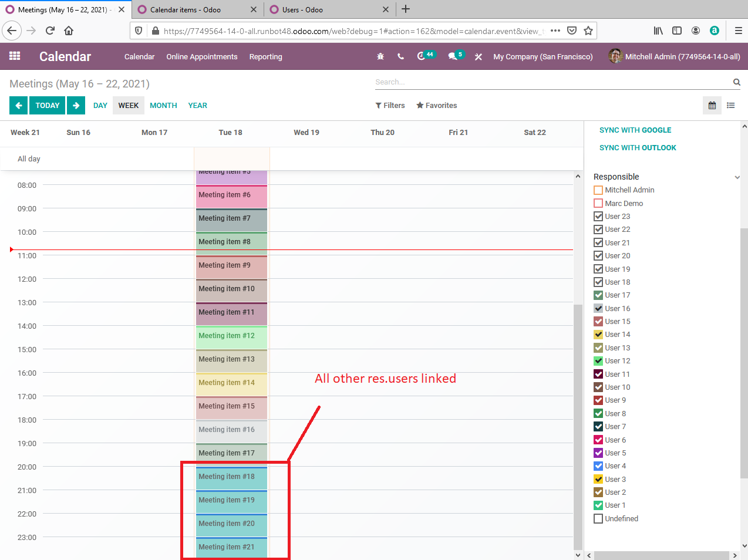Open the debug bug report tool
748x560 pixels.
(380, 56)
